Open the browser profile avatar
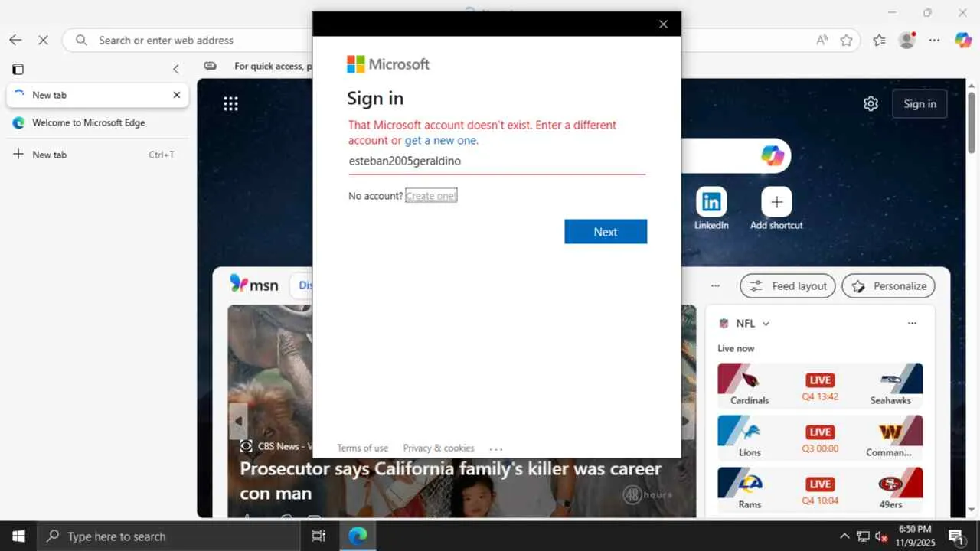Image resolution: width=980 pixels, height=551 pixels. [907, 40]
